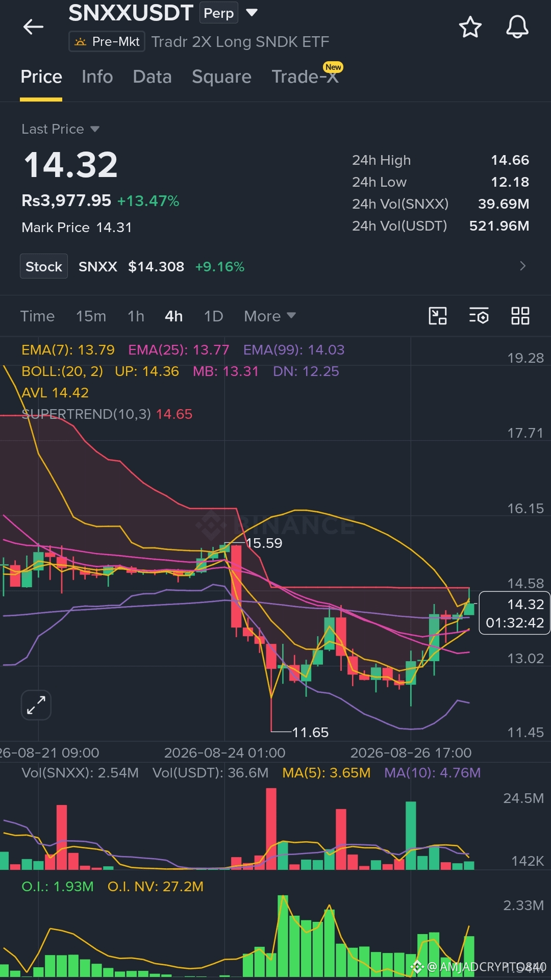Image resolution: width=551 pixels, height=980 pixels.
Task: Tap the Perp contract label
Action: point(218,13)
